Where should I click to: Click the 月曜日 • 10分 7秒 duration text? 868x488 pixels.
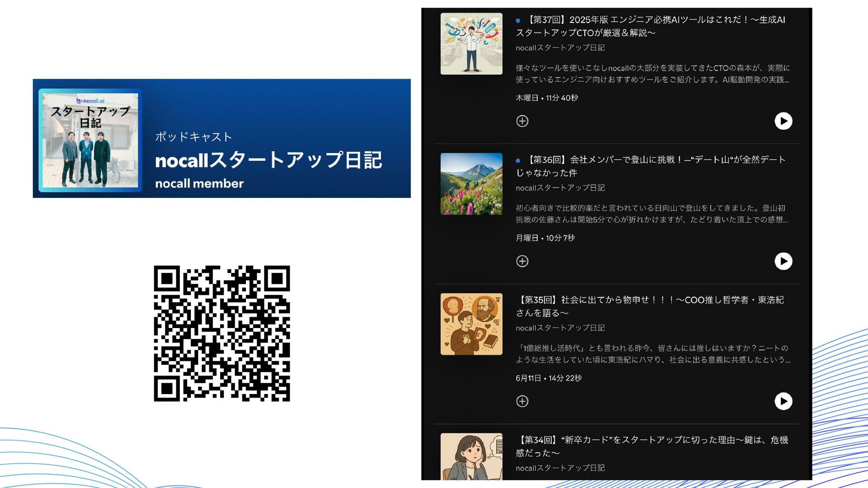pyautogui.click(x=545, y=238)
